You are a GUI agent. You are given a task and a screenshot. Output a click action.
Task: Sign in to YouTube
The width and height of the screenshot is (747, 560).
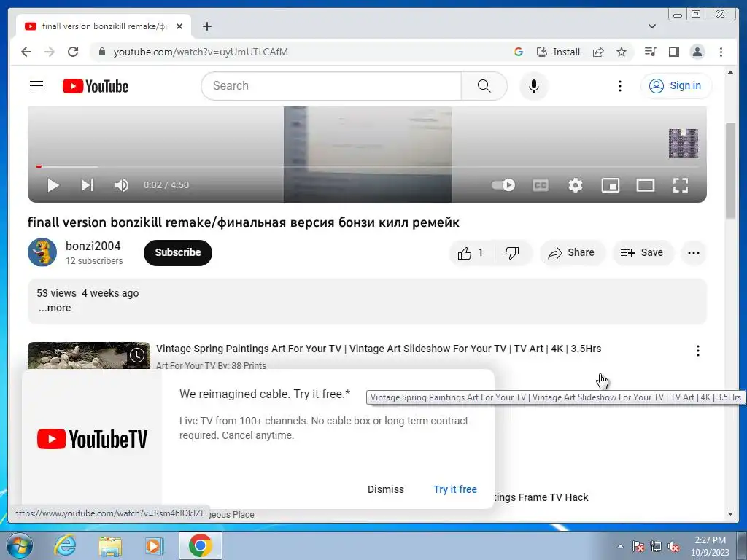(676, 86)
